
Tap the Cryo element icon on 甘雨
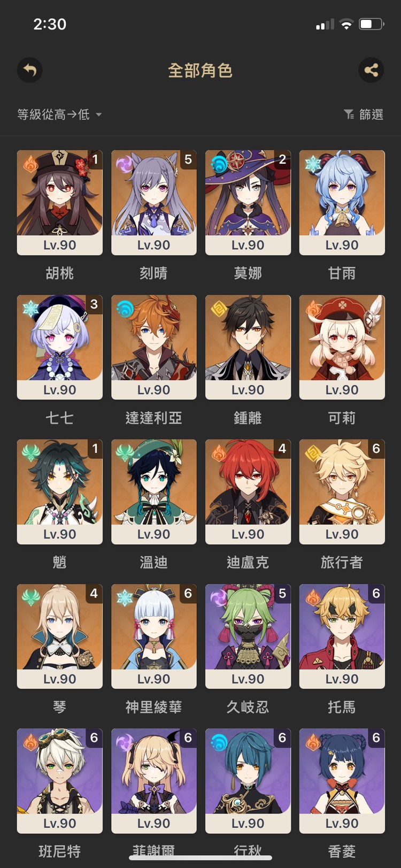pos(312,163)
